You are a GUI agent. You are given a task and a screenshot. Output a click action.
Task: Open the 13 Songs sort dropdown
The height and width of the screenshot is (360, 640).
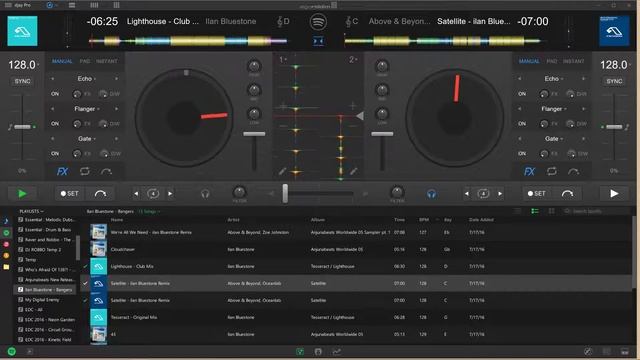149,211
